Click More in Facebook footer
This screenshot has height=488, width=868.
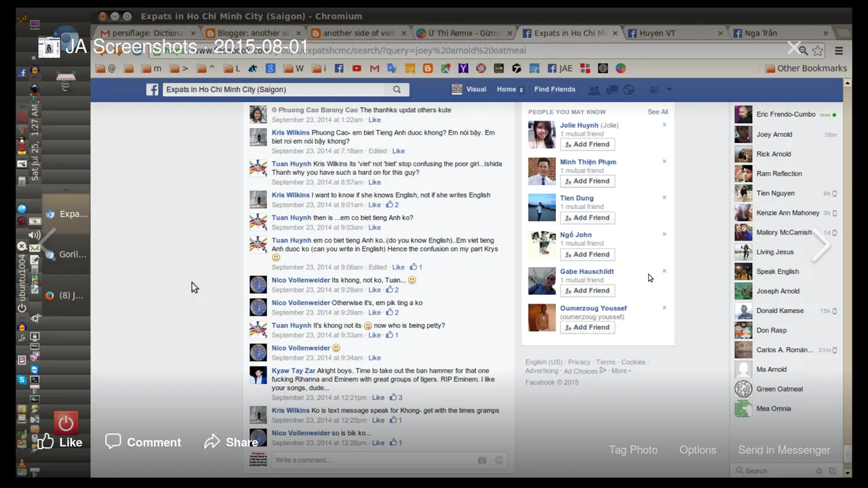point(620,371)
